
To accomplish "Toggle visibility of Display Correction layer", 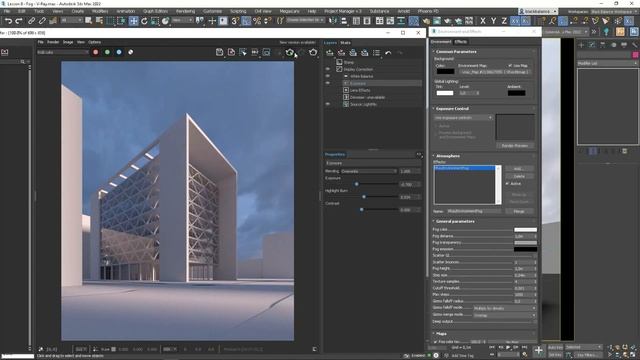I will [328, 69].
